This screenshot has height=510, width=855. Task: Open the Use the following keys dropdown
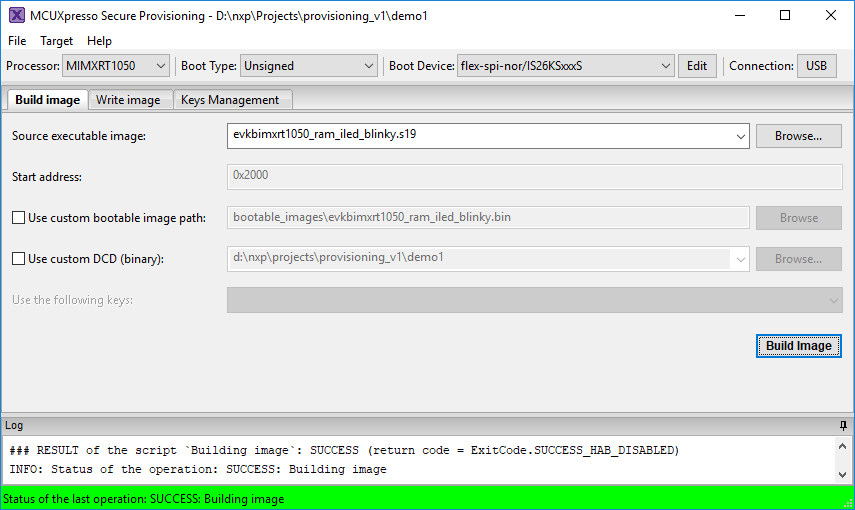pos(534,300)
